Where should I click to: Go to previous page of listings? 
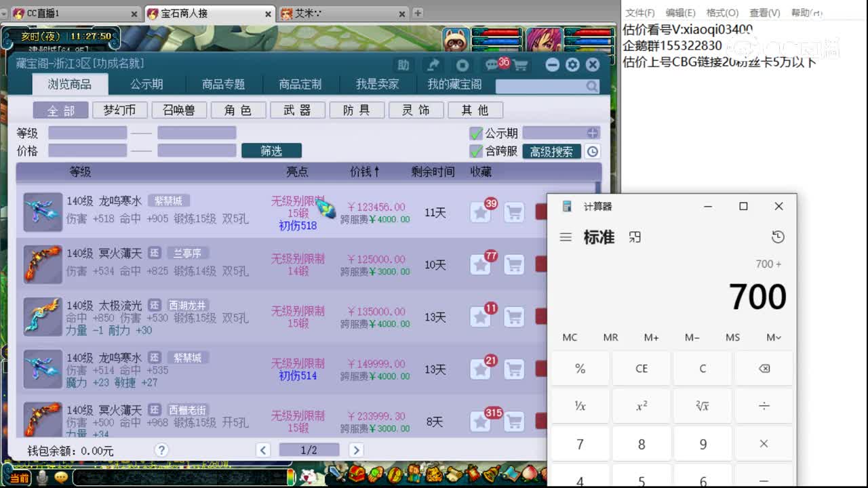[x=263, y=450]
